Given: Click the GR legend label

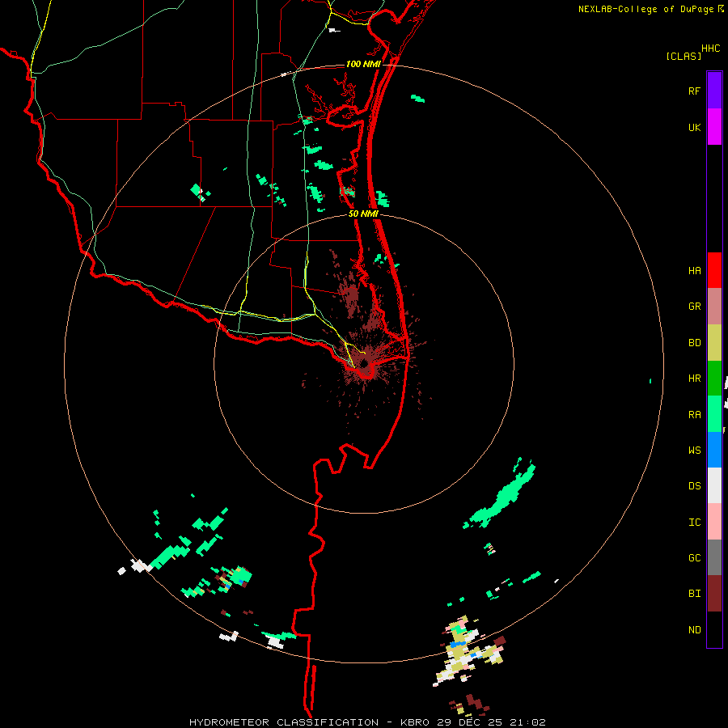Looking at the screenshot, I should (x=694, y=307).
